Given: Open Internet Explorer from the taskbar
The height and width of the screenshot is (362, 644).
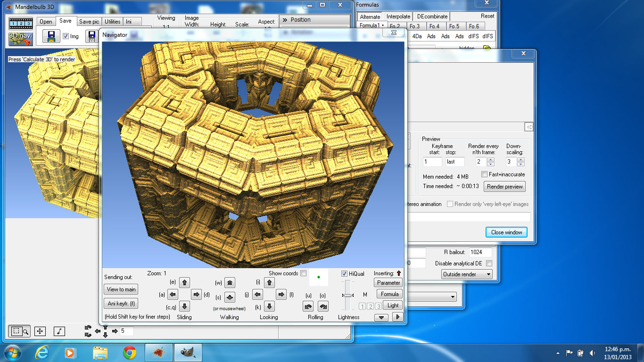Looking at the screenshot, I should pos(42,353).
